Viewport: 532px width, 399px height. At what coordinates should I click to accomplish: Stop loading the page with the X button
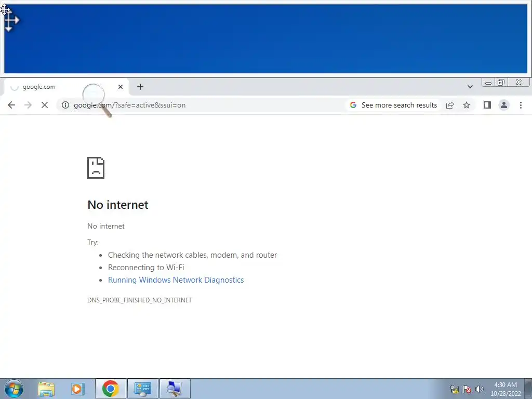pyautogui.click(x=45, y=105)
